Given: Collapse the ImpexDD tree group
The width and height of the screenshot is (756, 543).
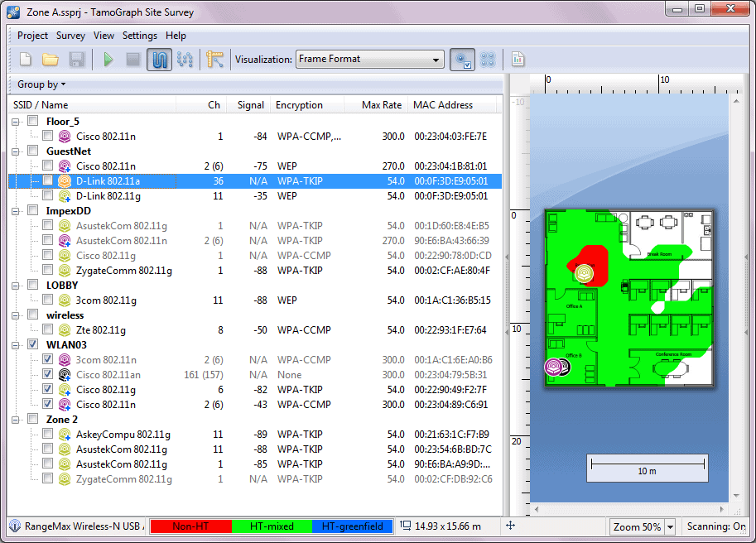Looking at the screenshot, I should tap(16, 212).
